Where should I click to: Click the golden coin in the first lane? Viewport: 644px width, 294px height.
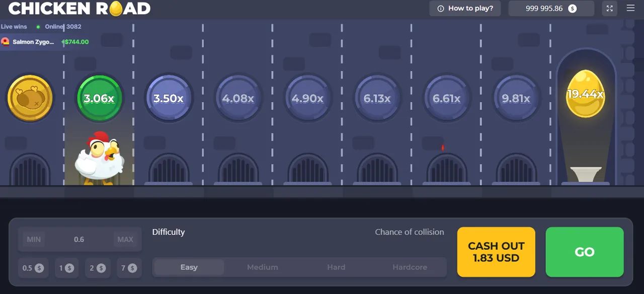(30, 98)
